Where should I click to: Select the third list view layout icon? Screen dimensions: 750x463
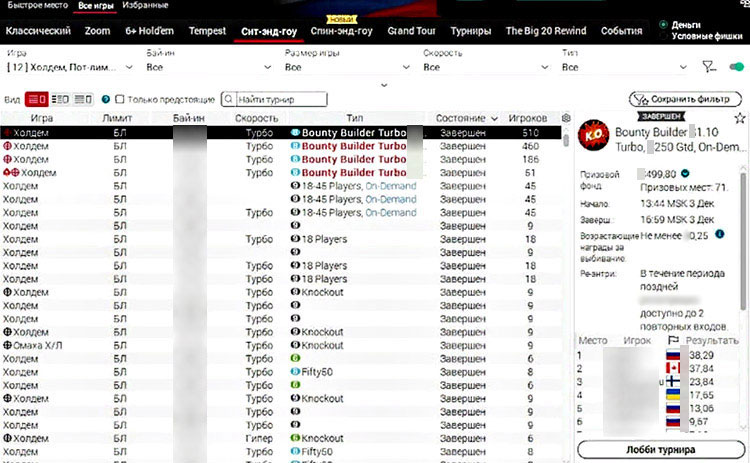pyautogui.click(x=83, y=99)
